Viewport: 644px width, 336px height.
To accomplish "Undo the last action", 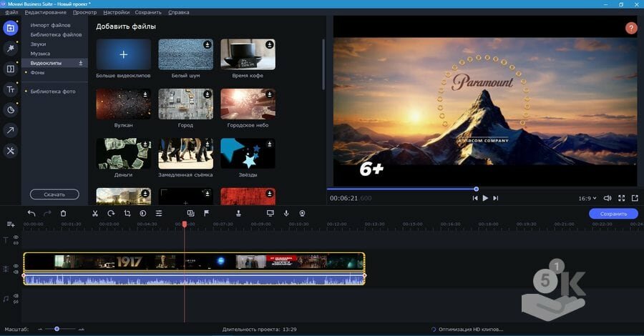I will pos(31,213).
